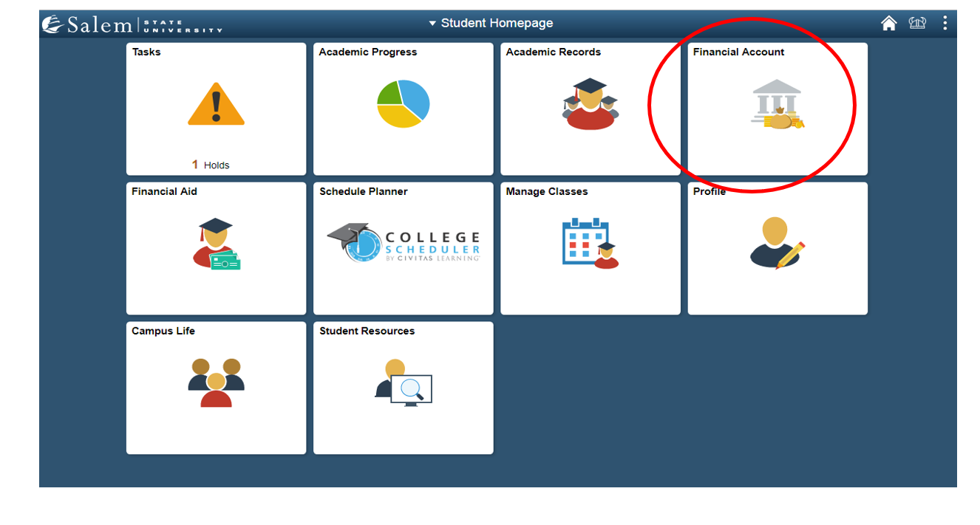Click the Profile tile title
980x525 pixels.
click(710, 191)
